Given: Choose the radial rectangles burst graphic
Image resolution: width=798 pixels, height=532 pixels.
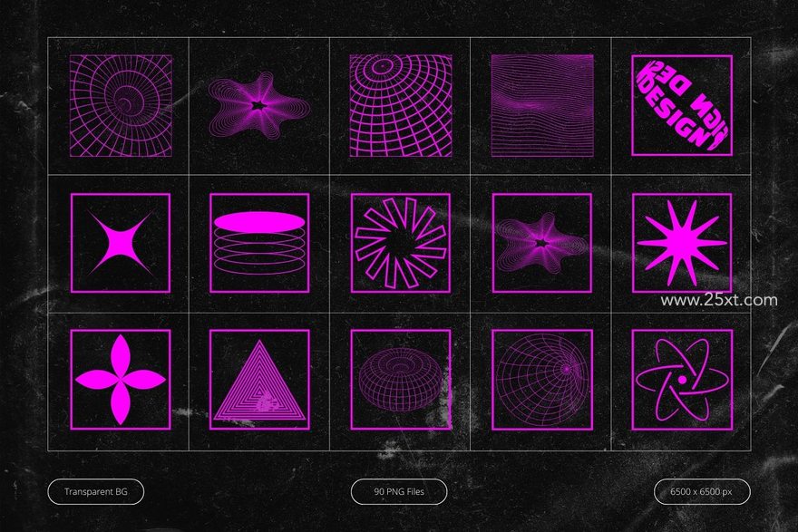Looking at the screenshot, I should pos(401,243).
